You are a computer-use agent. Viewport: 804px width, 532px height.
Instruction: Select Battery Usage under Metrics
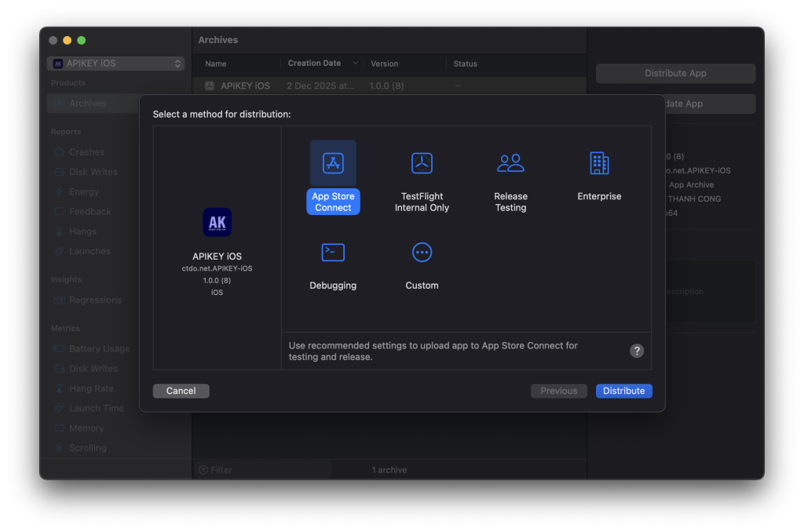tap(99, 349)
